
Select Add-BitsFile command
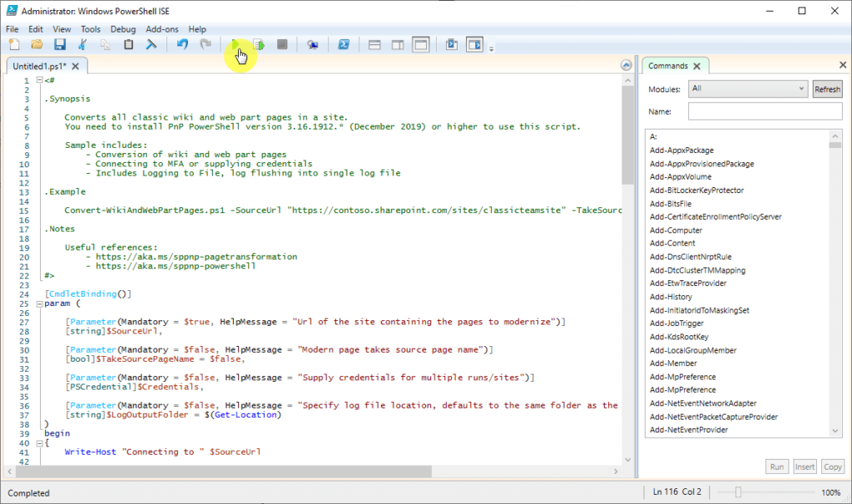[x=671, y=204]
